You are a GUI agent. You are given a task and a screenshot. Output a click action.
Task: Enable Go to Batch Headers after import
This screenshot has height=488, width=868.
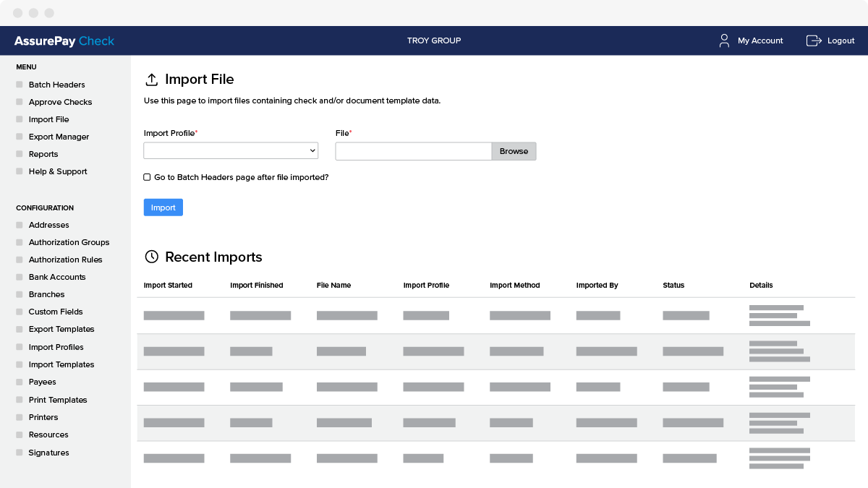pos(147,176)
